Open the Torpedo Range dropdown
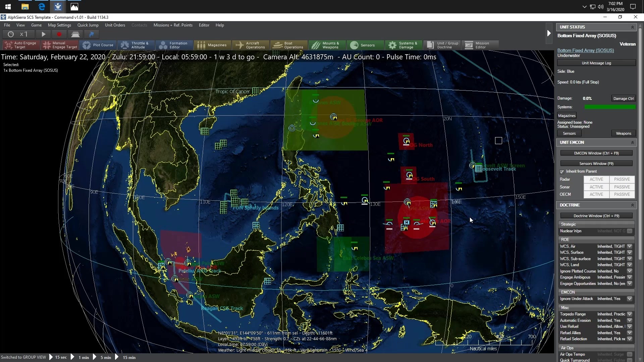 pyautogui.click(x=630, y=314)
